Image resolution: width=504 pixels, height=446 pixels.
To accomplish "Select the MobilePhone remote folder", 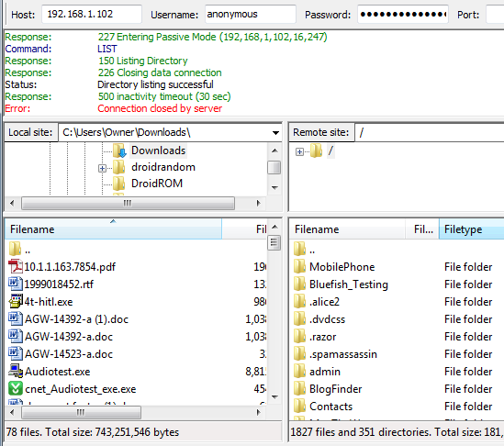I will [342, 267].
